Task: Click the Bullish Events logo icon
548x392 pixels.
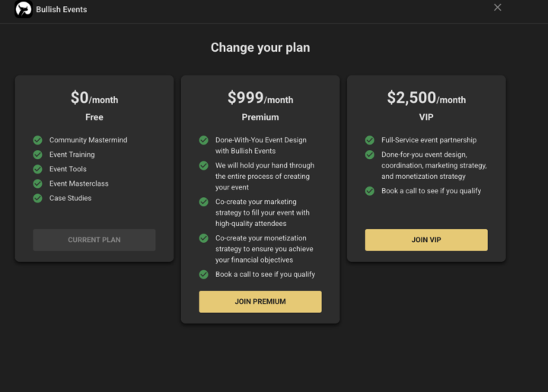Action: tap(23, 10)
